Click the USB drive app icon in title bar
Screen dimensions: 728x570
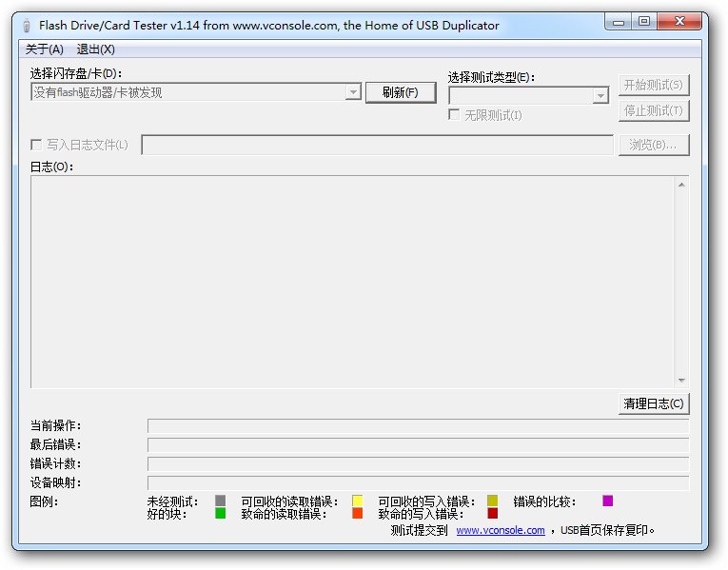(27, 25)
